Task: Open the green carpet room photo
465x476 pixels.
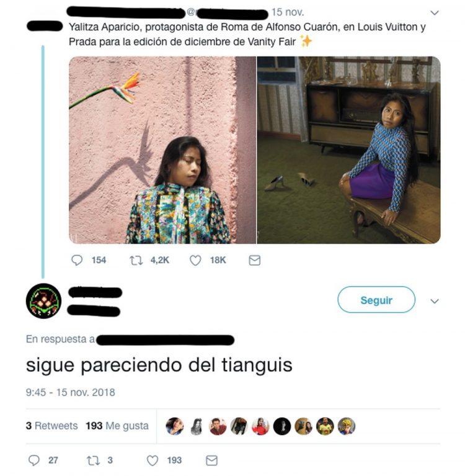Action: 349,150
